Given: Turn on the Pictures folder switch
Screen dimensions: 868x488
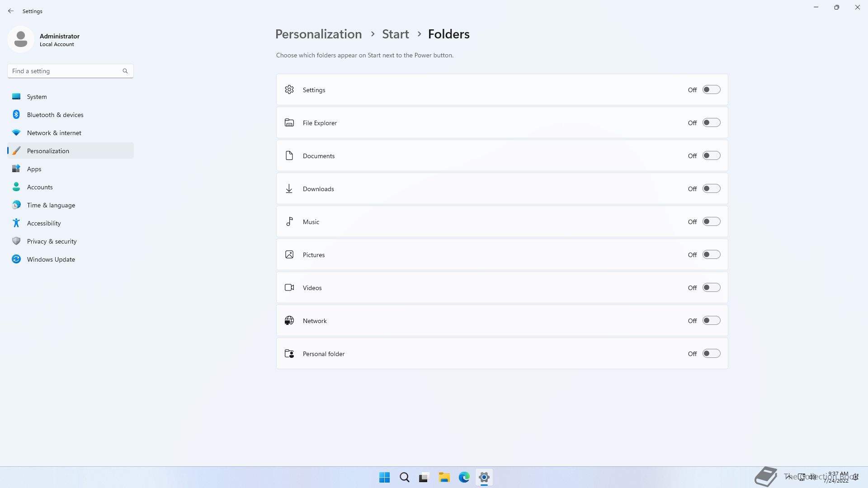Looking at the screenshot, I should point(711,255).
